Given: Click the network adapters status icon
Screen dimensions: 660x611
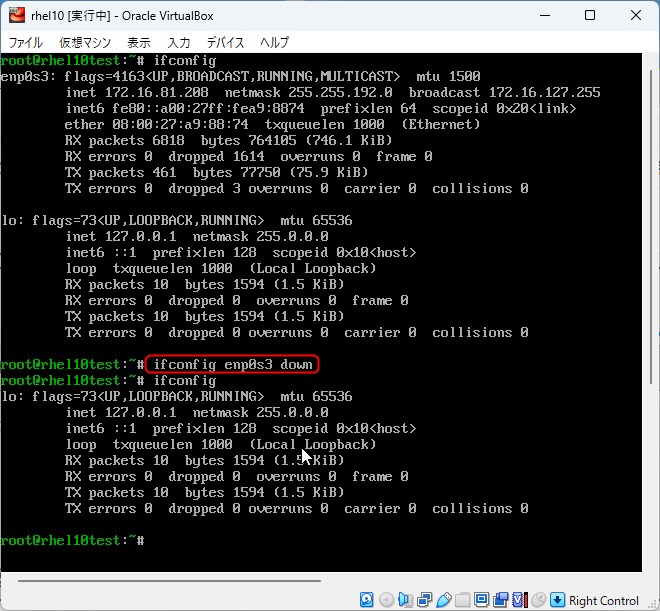Looking at the screenshot, I should coord(424,599).
